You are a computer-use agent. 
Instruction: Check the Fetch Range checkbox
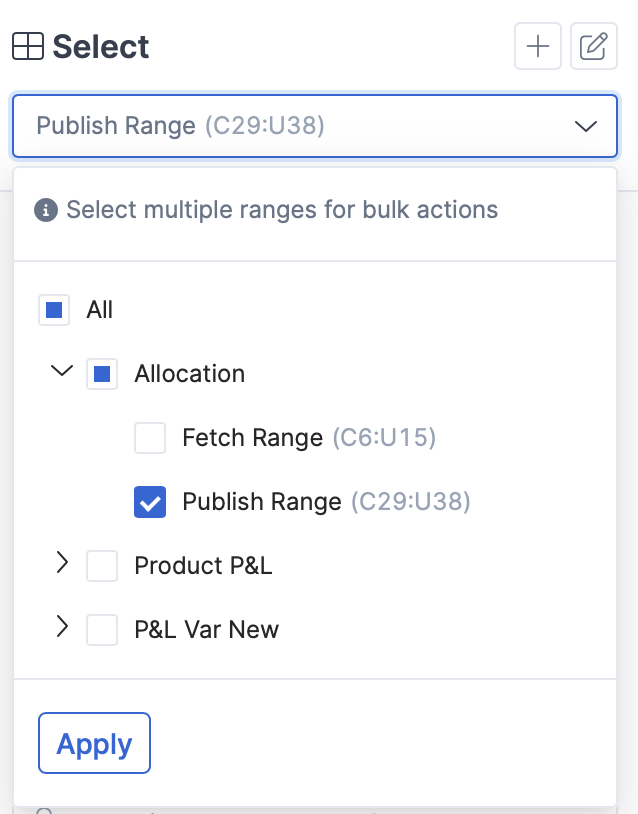click(x=150, y=438)
